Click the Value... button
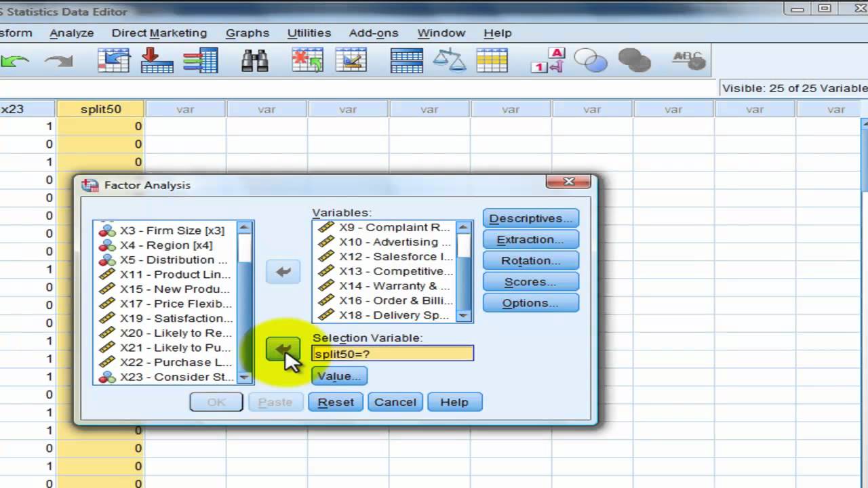Screen dimensions: 868x488 pos(339,375)
